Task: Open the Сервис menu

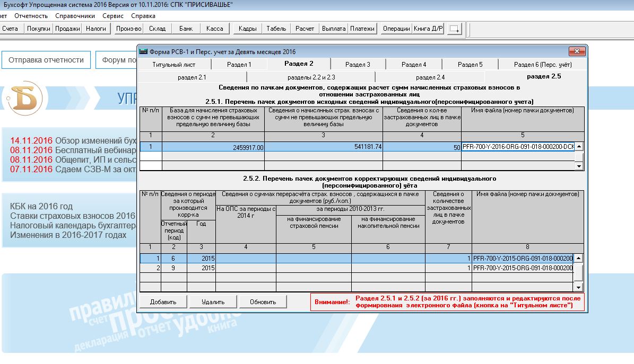Action: [112, 16]
